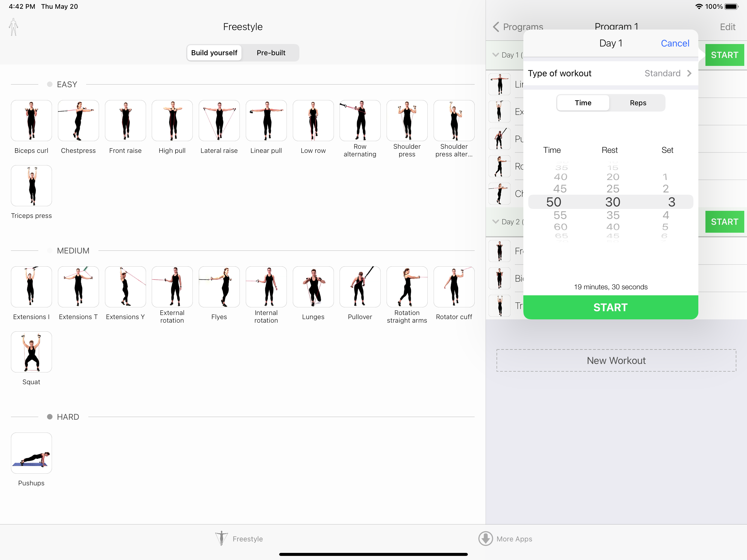This screenshot has height=560, width=747.
Task: Select the Rotator cuff exercise icon
Action: (454, 287)
